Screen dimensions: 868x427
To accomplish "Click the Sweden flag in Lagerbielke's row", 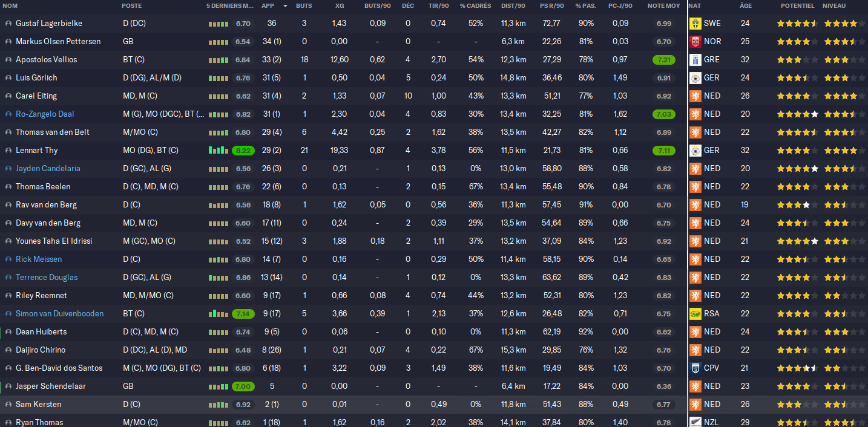I will point(695,24).
